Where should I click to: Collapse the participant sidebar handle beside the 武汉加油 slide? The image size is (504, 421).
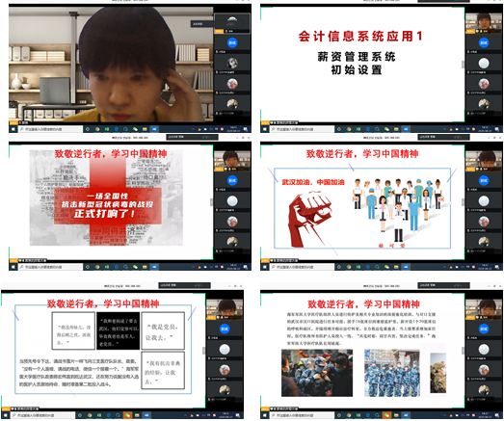click(x=464, y=202)
